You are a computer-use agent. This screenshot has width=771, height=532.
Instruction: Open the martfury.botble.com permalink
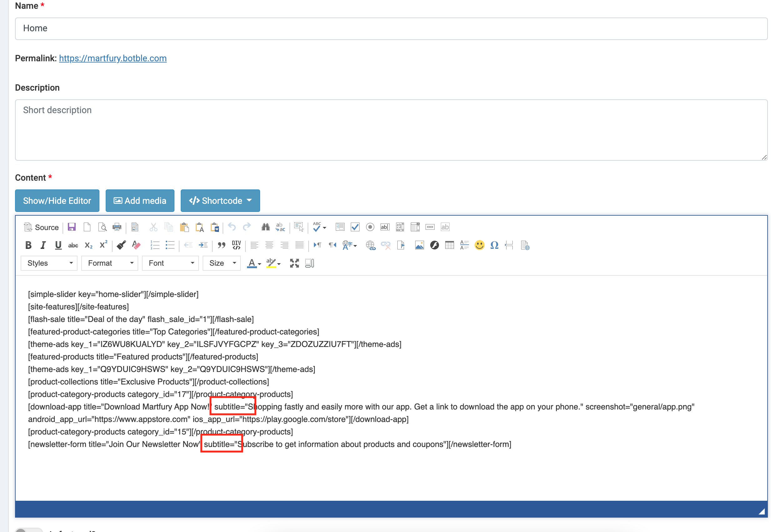click(113, 58)
